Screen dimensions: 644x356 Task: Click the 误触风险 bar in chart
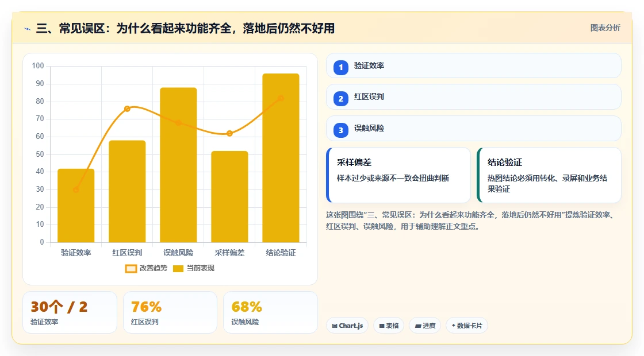[178, 165]
